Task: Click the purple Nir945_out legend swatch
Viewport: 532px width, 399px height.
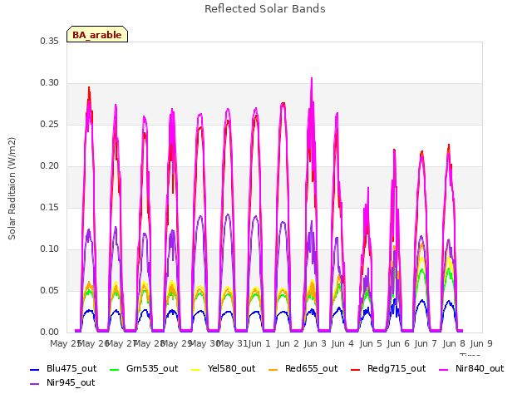Action: click(35, 384)
